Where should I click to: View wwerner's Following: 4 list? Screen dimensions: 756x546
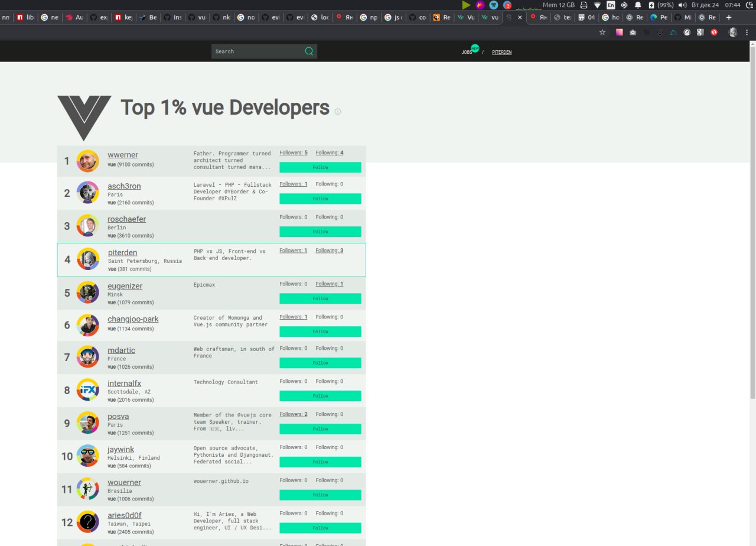(x=330, y=153)
